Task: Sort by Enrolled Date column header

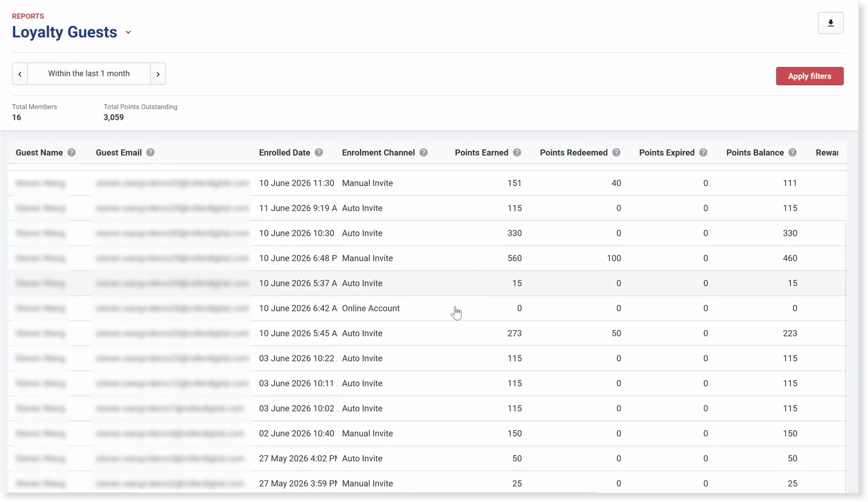Action: pyautogui.click(x=285, y=153)
